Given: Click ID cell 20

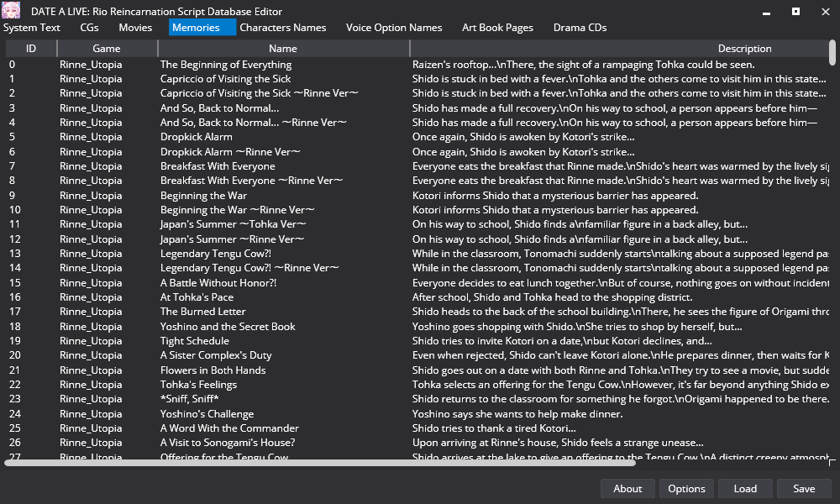Looking at the screenshot, I should click(14, 355).
